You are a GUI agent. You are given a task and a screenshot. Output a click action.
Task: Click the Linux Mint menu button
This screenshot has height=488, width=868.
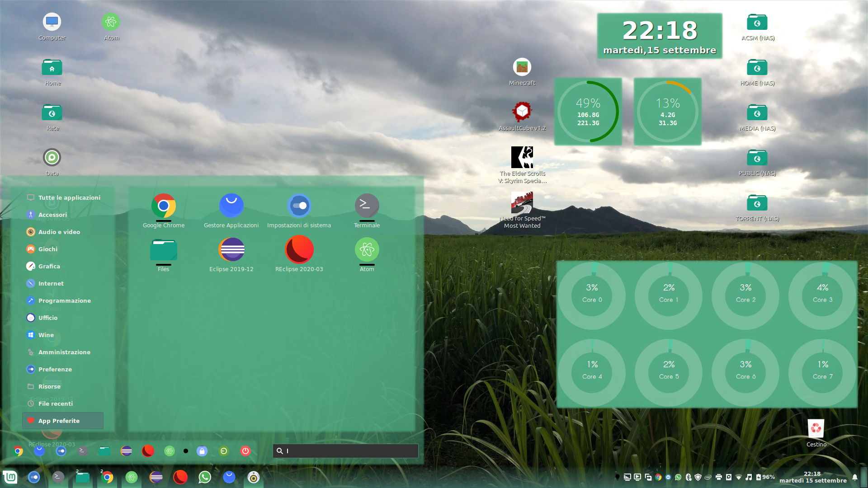10,477
